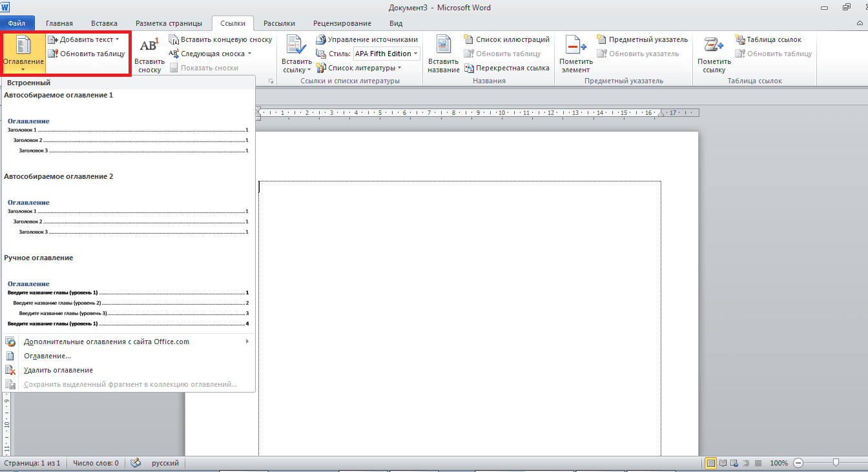
Task: Open the Вставить ссылку citation menu
Action: [x=296, y=56]
